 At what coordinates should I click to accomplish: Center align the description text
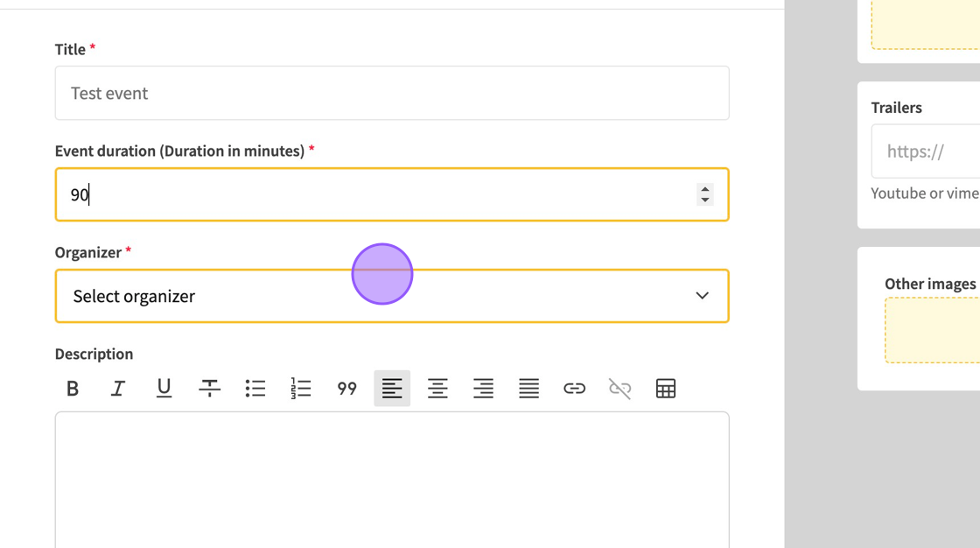pos(437,389)
